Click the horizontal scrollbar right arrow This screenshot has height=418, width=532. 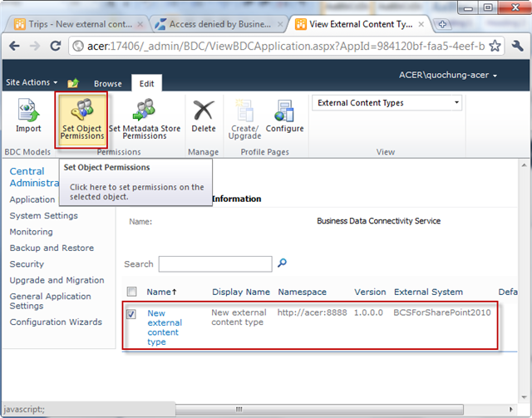click(510, 409)
